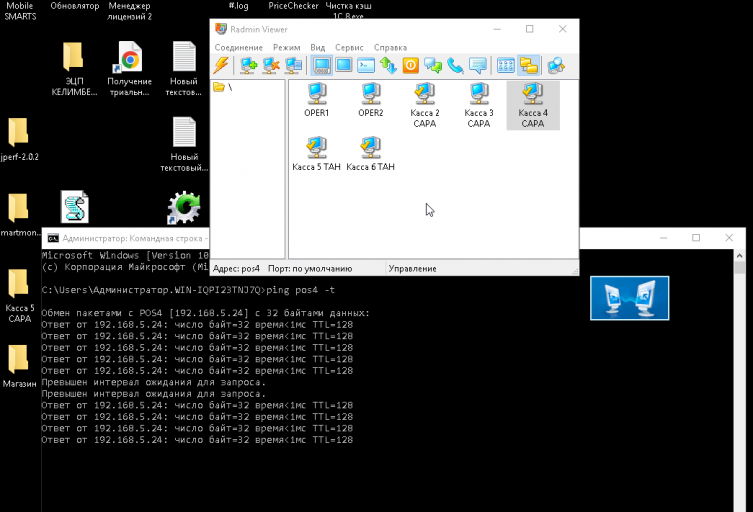Select Text Chat mode icon
This screenshot has height=512, width=753.
click(x=433, y=65)
